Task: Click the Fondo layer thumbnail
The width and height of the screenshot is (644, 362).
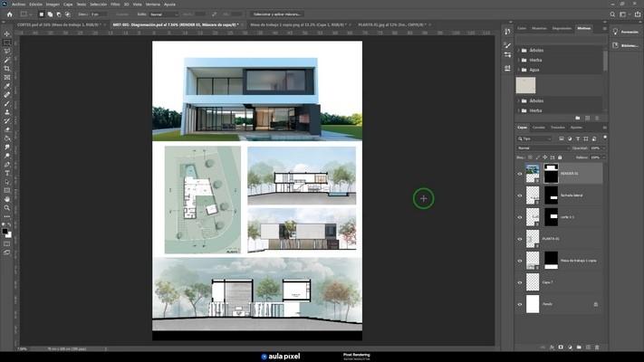Action: 533,304
